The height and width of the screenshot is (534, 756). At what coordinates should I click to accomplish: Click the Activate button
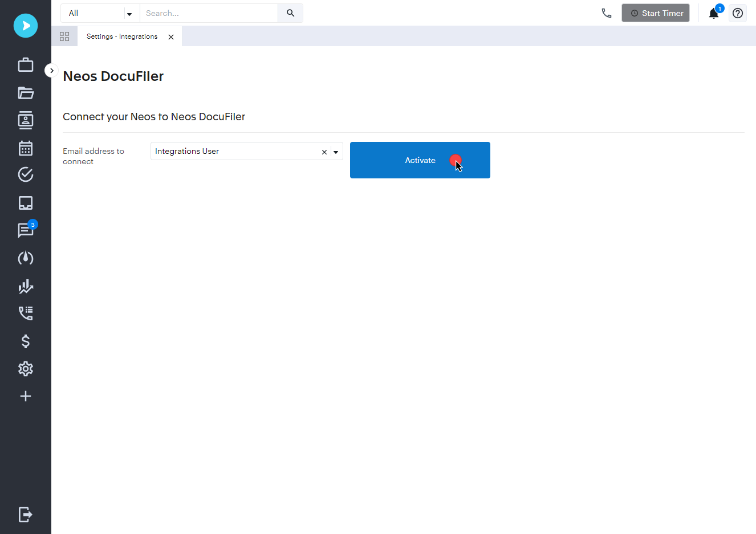coord(420,160)
